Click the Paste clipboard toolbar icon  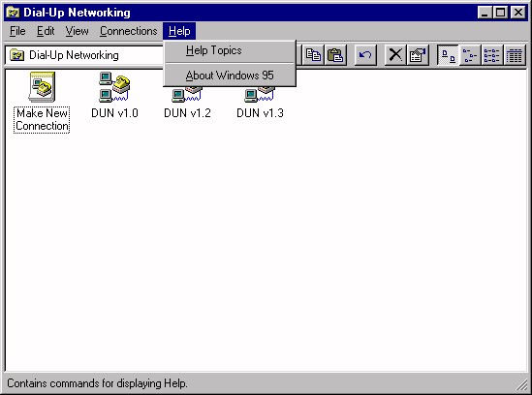pyautogui.click(x=335, y=55)
